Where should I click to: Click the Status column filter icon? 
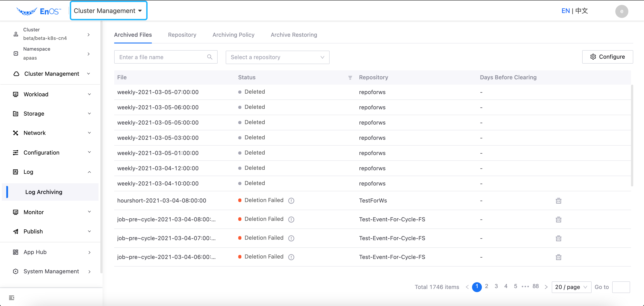350,78
